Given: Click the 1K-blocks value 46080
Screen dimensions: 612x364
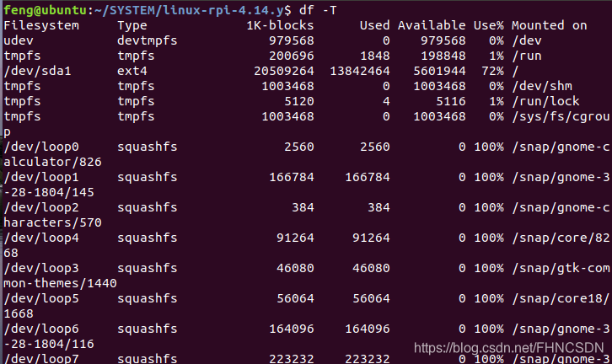Looking at the screenshot, I should click(295, 269).
